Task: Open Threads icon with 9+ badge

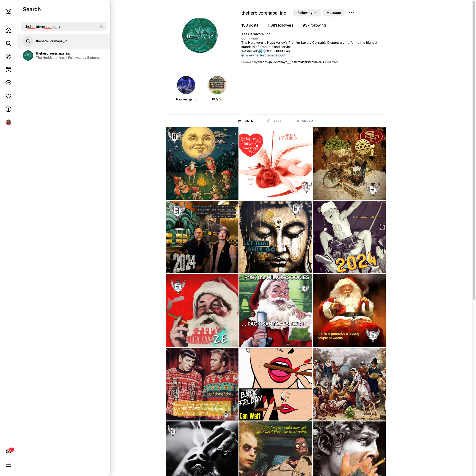Action: pyautogui.click(x=8, y=452)
